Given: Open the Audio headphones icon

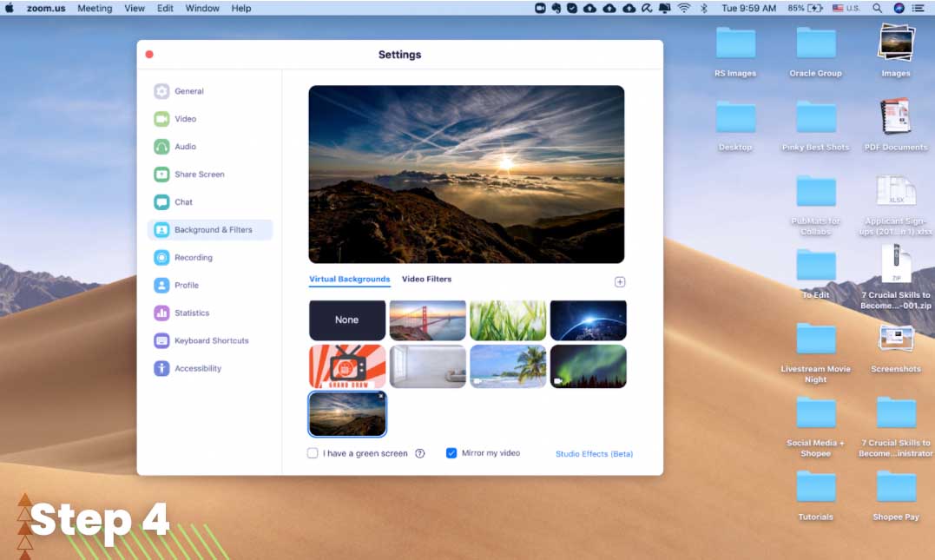Looking at the screenshot, I should 161,147.
